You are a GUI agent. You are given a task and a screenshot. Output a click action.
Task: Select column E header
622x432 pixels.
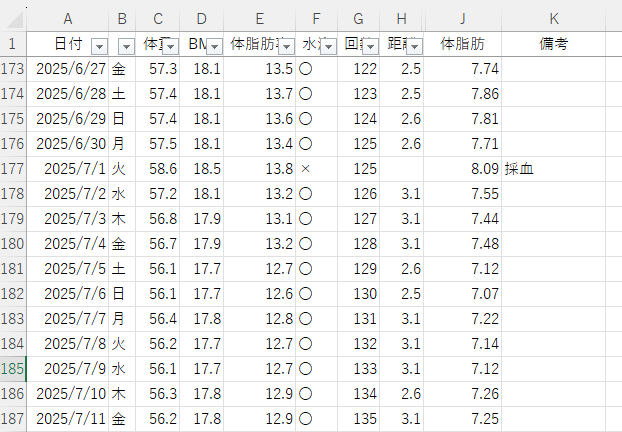[x=259, y=19]
